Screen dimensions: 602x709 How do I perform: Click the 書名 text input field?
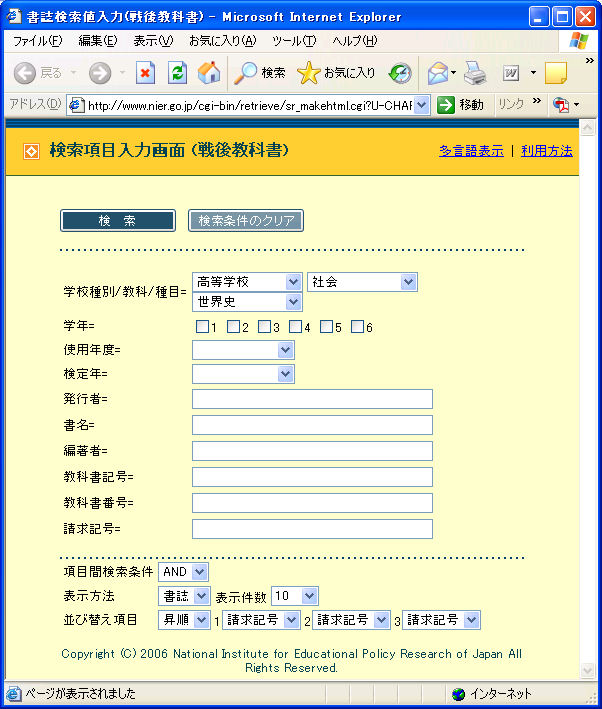click(x=312, y=425)
